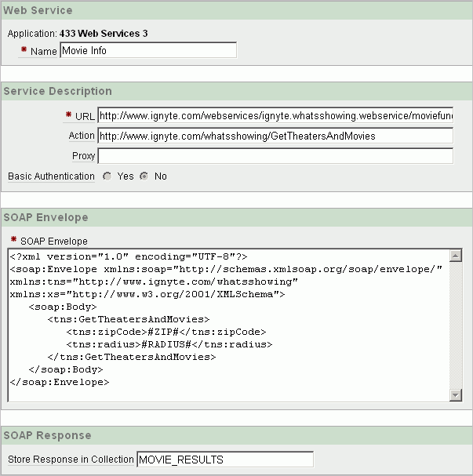This screenshot has height=476, width=473.
Task: Click the Web Service section header
Action: click(38, 11)
